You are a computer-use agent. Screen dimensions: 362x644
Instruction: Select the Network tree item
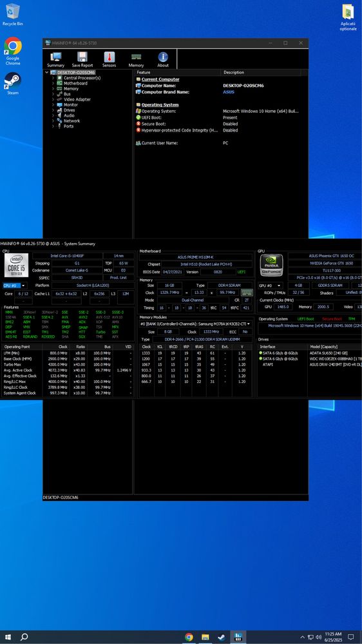pyautogui.click(x=71, y=121)
